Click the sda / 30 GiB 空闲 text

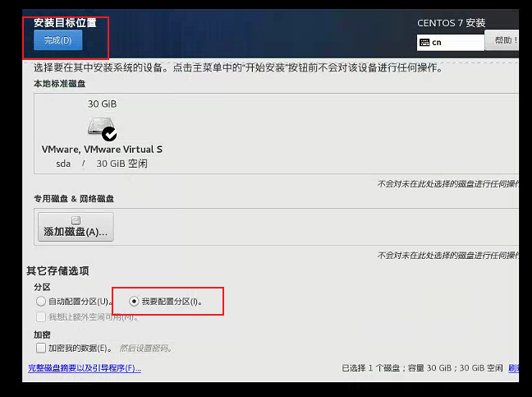click(x=102, y=164)
